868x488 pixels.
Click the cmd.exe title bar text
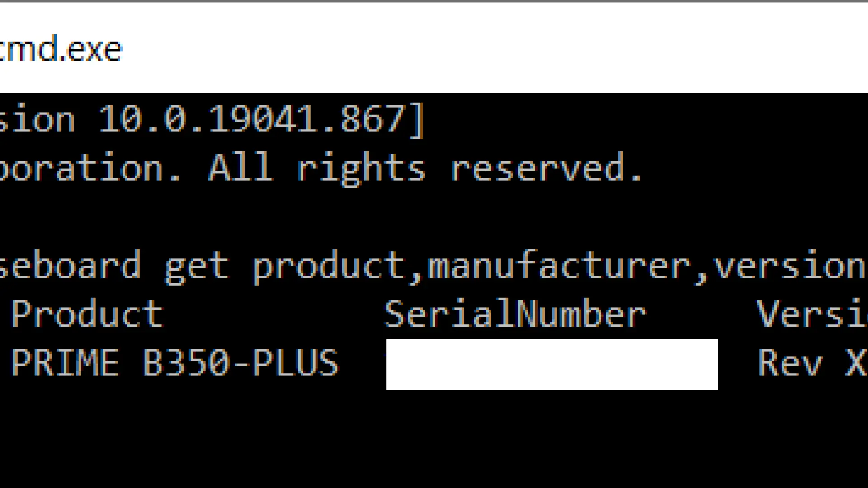point(61,49)
